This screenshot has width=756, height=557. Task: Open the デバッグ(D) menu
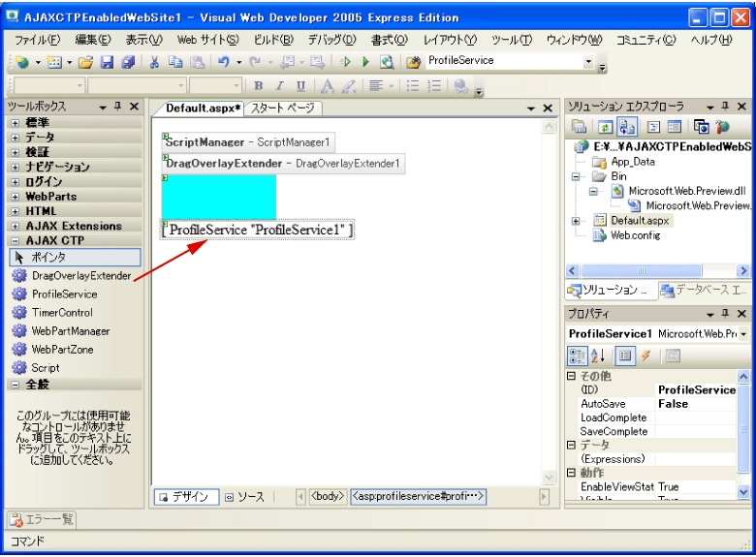[x=331, y=40]
